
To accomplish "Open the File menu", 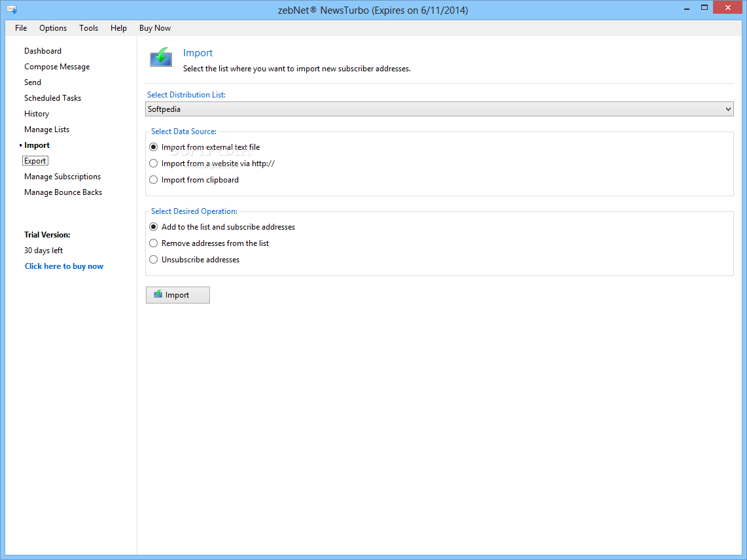I will 21,28.
